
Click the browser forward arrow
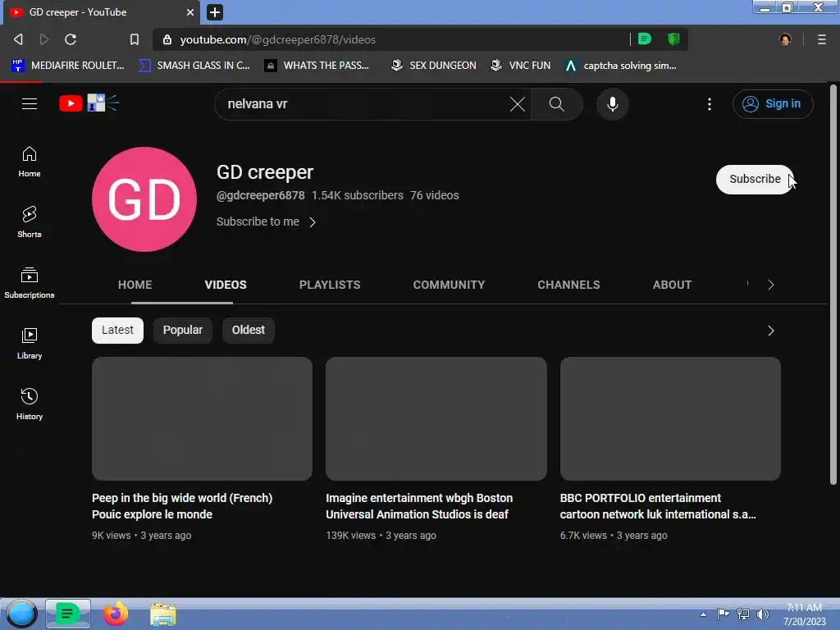coord(44,39)
